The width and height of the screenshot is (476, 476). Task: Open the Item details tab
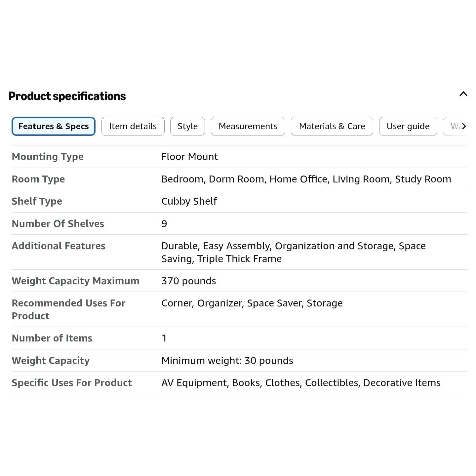coord(133,126)
